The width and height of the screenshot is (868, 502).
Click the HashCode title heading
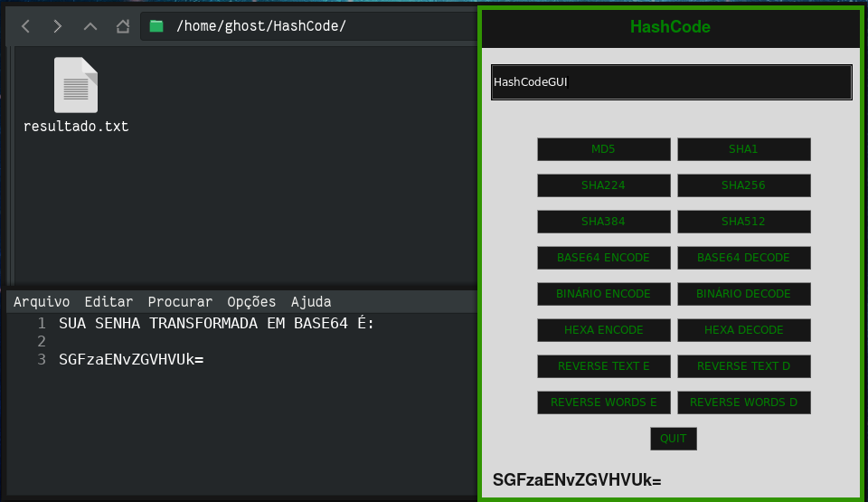tap(670, 26)
